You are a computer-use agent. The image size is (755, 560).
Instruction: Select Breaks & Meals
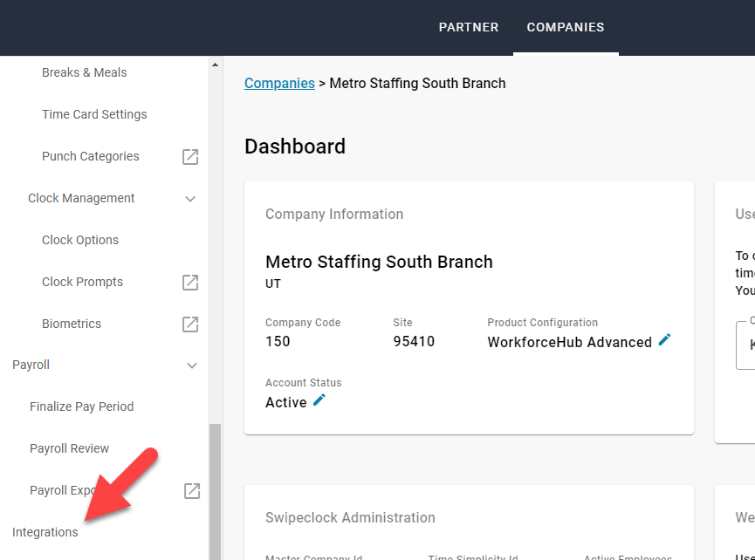(84, 72)
